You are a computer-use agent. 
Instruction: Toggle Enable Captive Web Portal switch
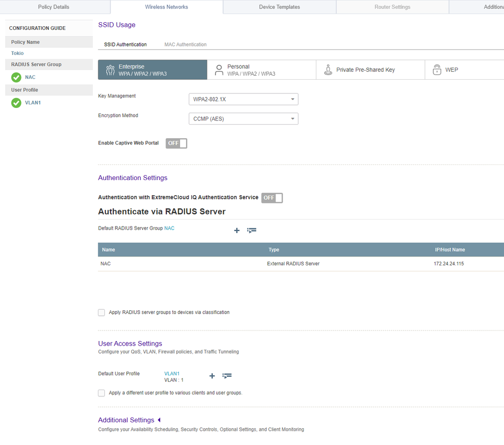177,143
